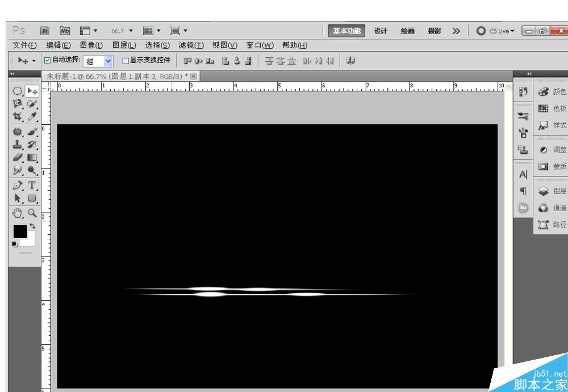Open the CS Live button
The width and height of the screenshot is (568, 392).
click(x=495, y=31)
